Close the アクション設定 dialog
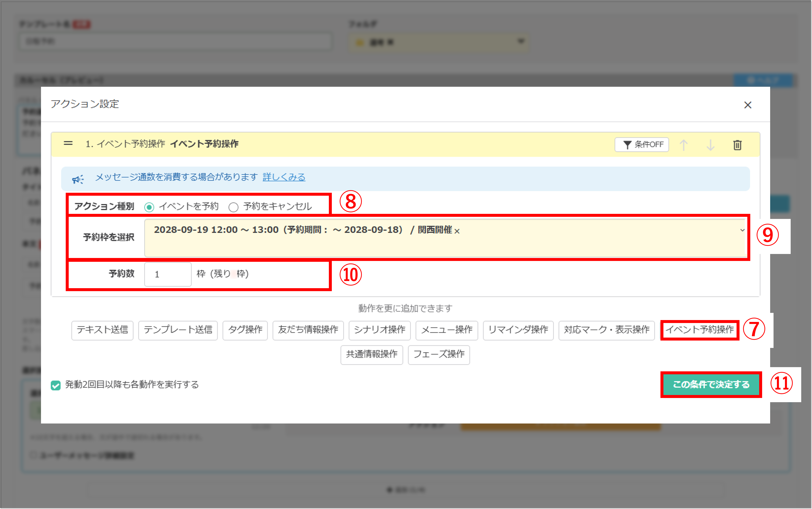 (x=748, y=105)
